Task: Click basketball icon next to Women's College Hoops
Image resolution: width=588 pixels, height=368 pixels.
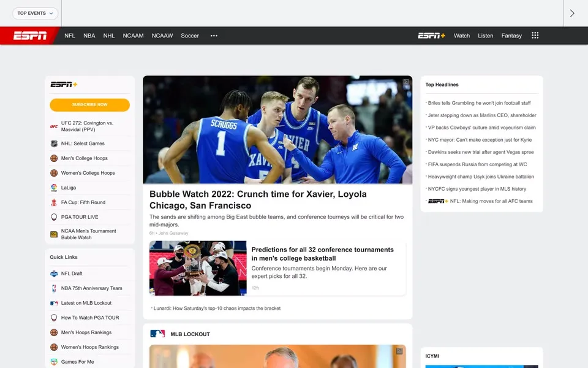Action: point(54,173)
